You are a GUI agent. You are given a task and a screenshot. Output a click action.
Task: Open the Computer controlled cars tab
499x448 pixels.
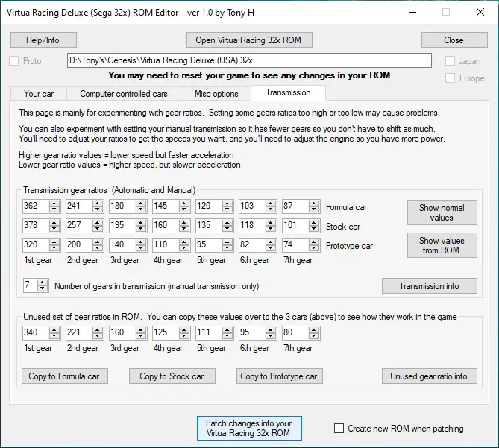click(124, 94)
